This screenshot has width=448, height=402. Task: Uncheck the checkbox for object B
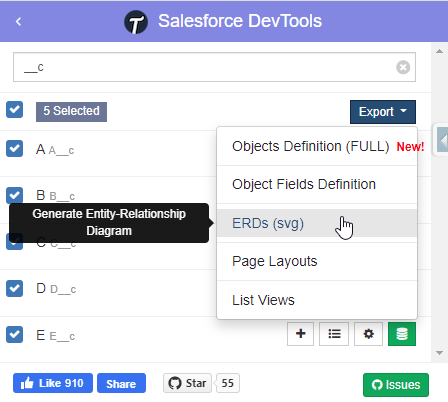pos(14,195)
